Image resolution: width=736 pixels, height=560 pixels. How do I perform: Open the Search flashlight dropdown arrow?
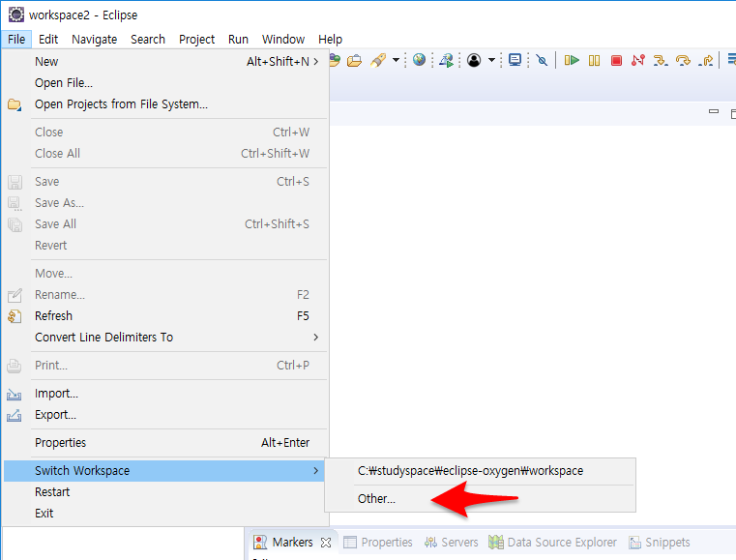click(x=396, y=60)
